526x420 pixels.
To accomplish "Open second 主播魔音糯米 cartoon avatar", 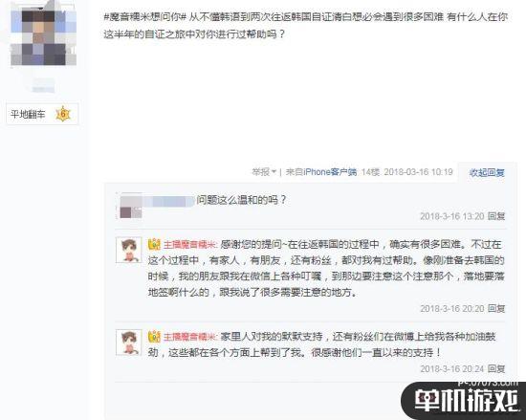I will click(x=129, y=343).
